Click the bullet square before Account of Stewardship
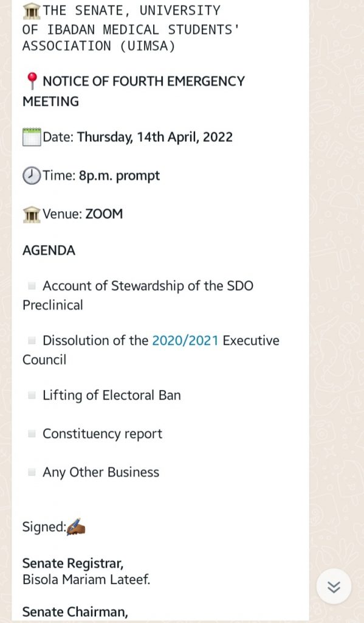The image size is (364, 623). pyautogui.click(x=32, y=285)
